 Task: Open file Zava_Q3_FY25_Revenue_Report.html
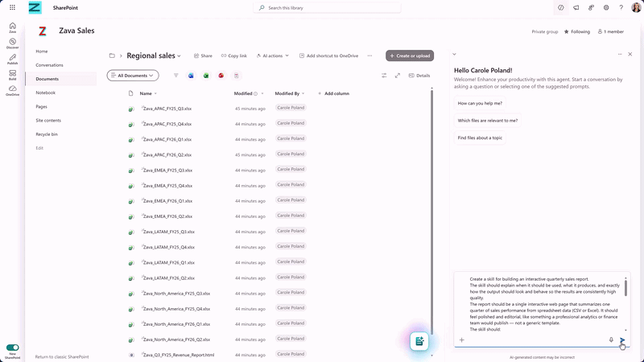178,355
